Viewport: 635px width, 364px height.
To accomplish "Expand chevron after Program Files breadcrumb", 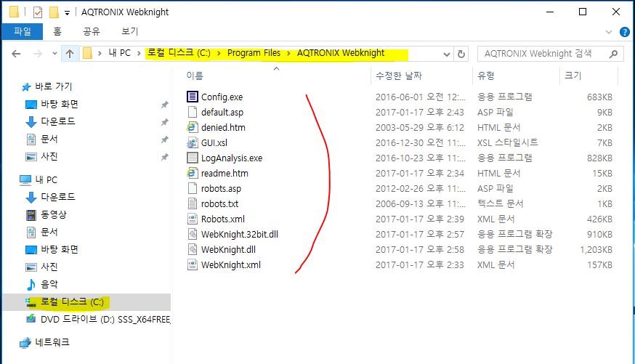I will click(288, 54).
